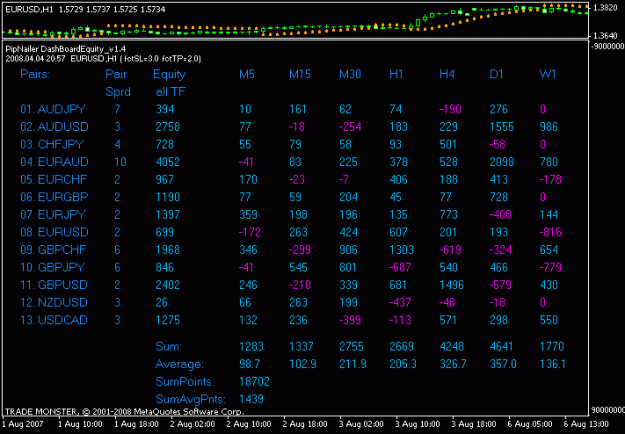Click the 07. EURJPY pair label
The height and width of the screenshot is (434, 625).
[53, 214]
